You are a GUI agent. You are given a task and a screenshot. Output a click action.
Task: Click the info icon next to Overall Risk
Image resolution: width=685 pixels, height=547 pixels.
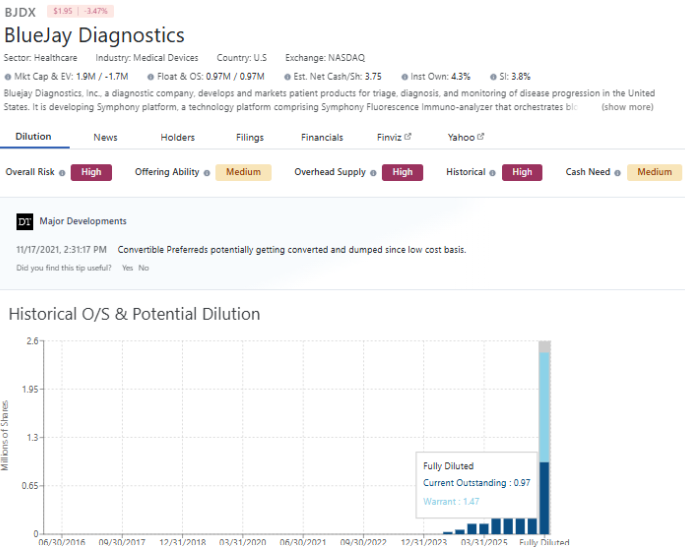(62, 173)
